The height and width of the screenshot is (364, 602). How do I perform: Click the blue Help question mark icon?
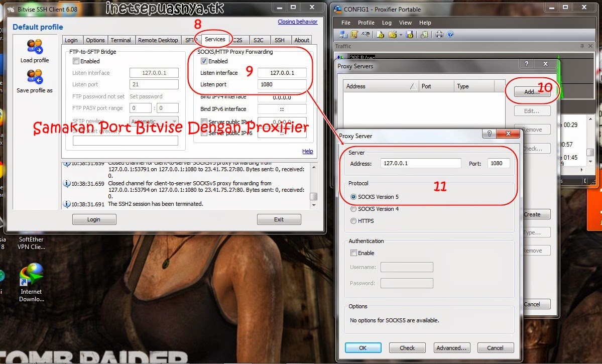[450, 35]
